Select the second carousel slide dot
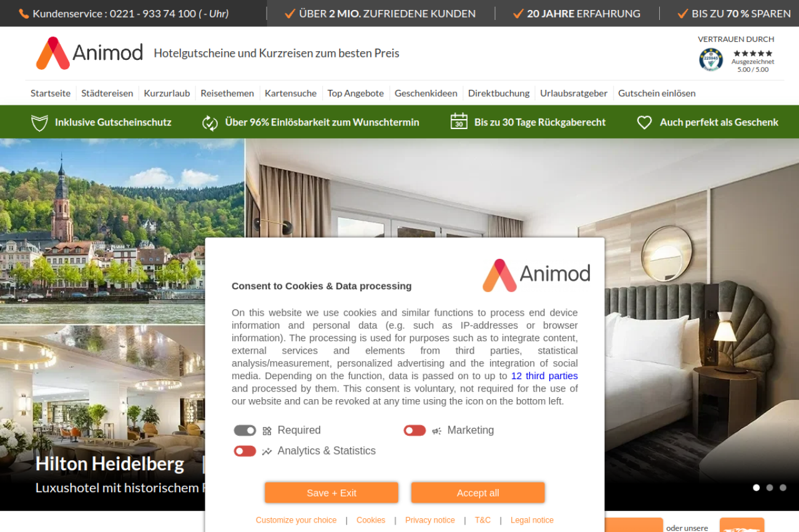Screen dimensions: 799x532 tap(770, 488)
